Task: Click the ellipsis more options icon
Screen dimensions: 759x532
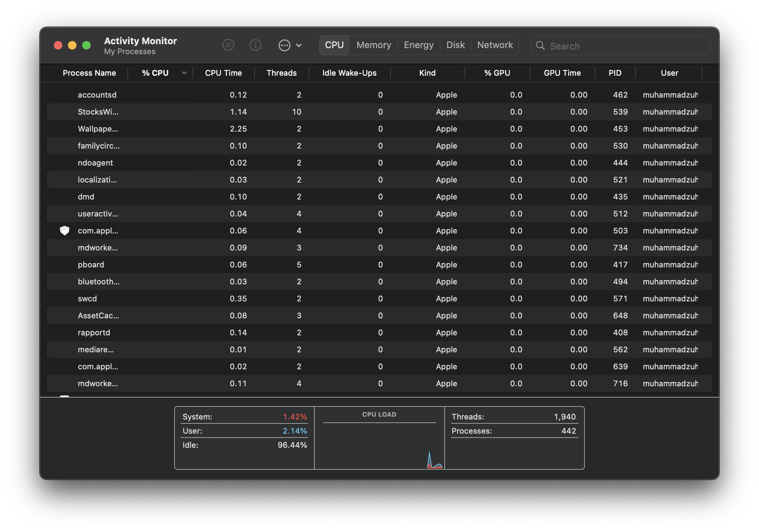Action: click(x=284, y=45)
